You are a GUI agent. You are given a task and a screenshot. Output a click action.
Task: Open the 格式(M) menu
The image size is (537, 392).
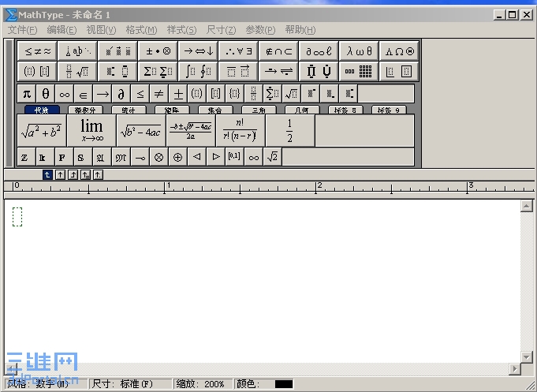(x=141, y=30)
